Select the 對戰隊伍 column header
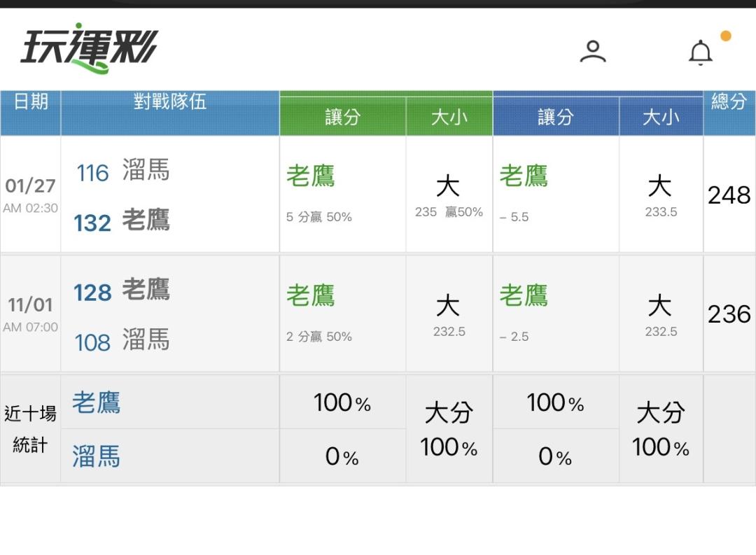Viewport: 756px width, 555px height. [x=169, y=102]
